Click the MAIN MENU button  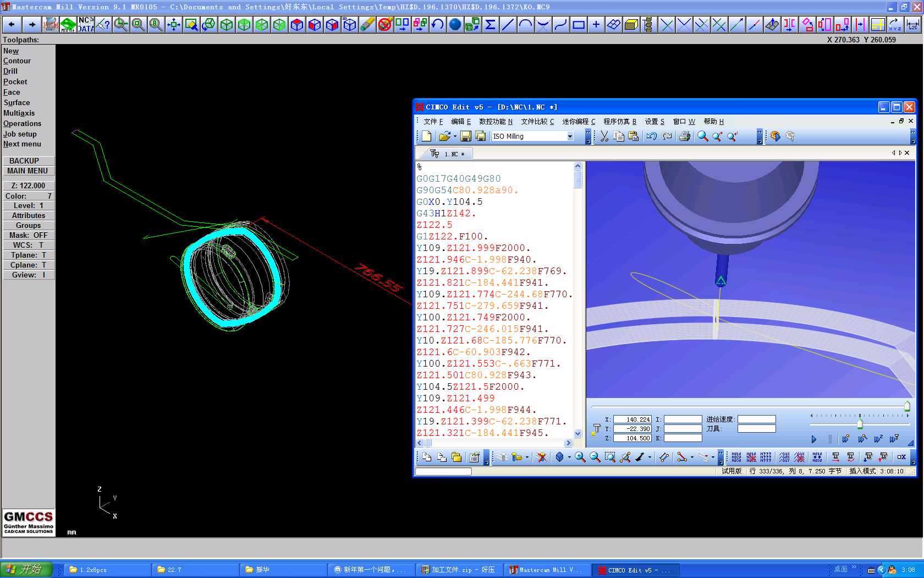coord(29,171)
